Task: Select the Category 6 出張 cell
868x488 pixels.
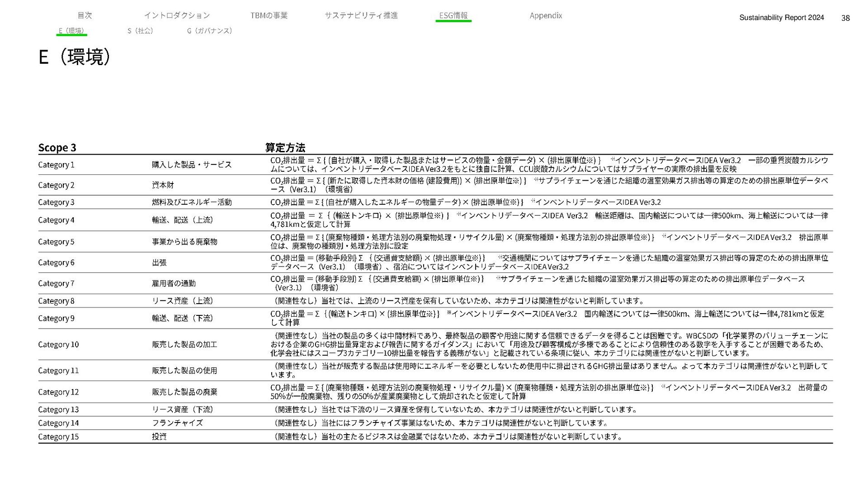Action: click(159, 263)
